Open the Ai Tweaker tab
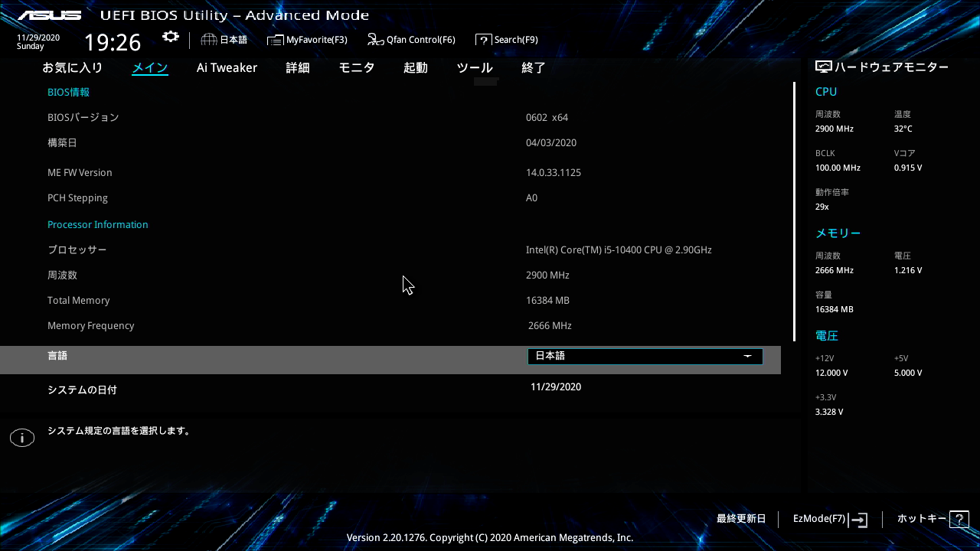Viewport: 980px width, 551px height. 227,67
